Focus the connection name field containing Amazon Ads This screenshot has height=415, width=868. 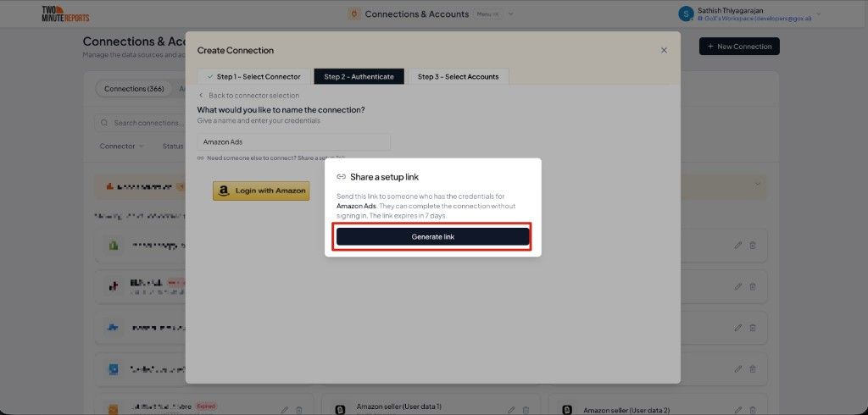click(x=294, y=141)
